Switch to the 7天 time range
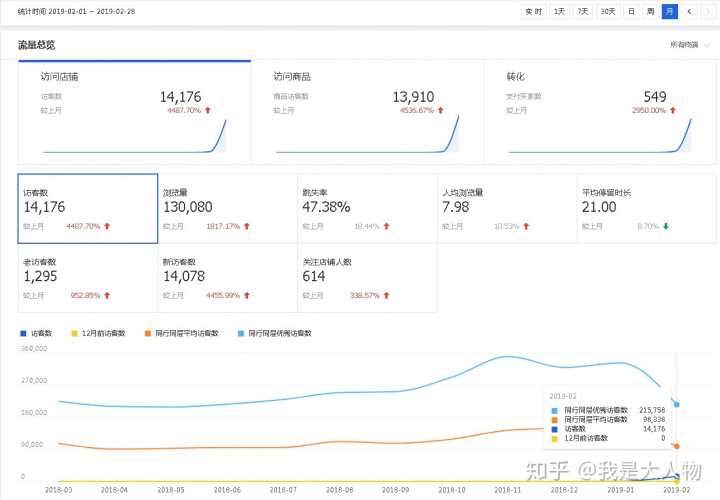 click(x=583, y=11)
